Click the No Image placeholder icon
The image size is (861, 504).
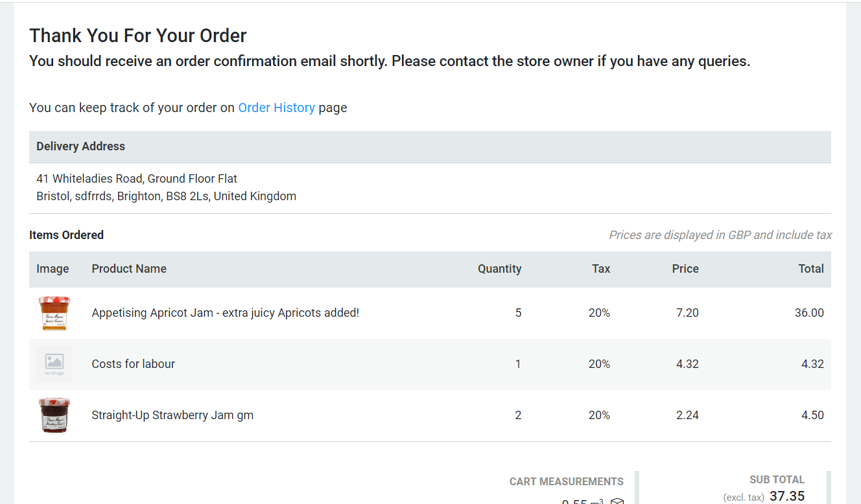54,363
